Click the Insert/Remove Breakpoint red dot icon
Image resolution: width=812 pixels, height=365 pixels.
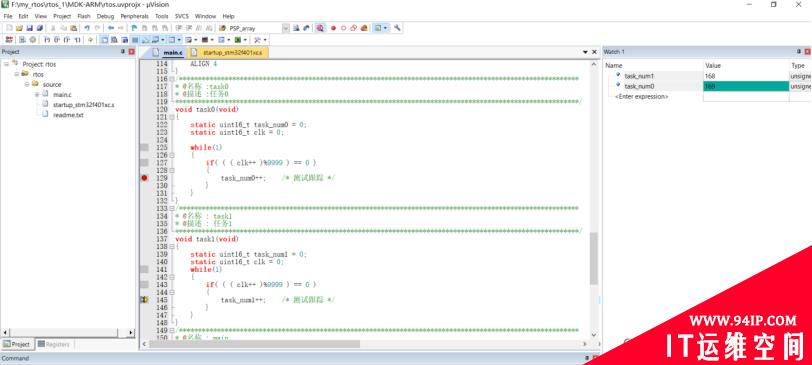334,28
